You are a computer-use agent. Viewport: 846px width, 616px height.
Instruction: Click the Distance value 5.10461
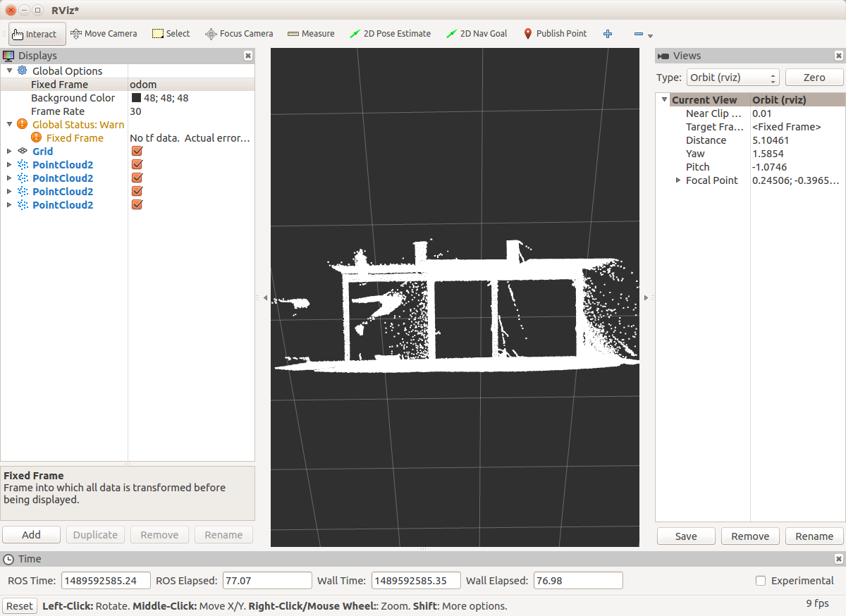771,140
